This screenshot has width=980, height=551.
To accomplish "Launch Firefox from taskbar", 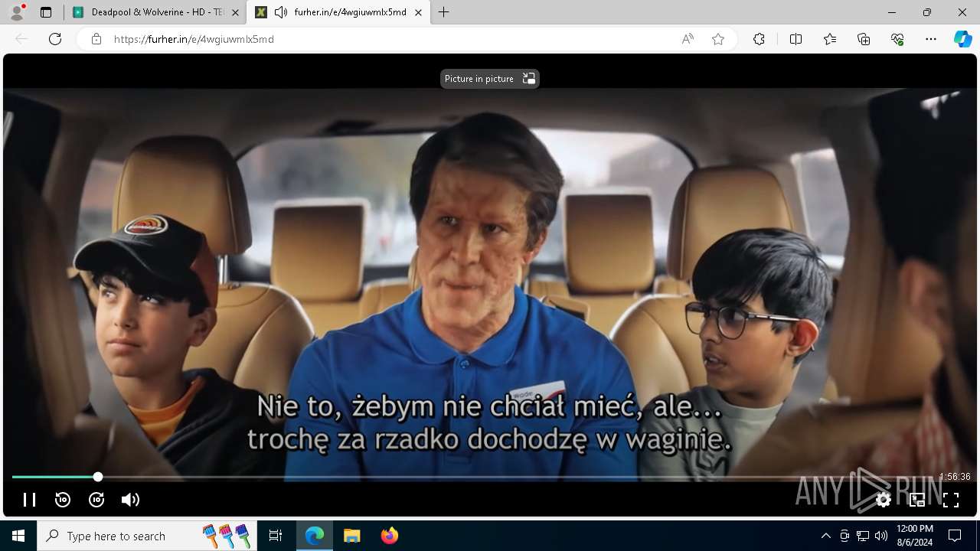I will pos(389,536).
